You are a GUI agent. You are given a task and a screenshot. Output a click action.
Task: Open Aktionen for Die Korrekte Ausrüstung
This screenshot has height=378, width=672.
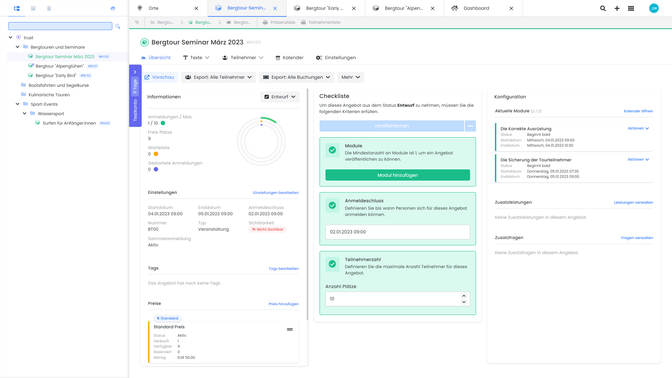[638, 128]
